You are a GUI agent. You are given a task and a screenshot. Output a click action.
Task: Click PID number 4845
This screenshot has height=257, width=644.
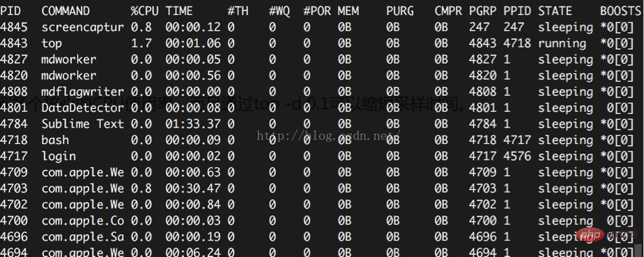(14, 27)
